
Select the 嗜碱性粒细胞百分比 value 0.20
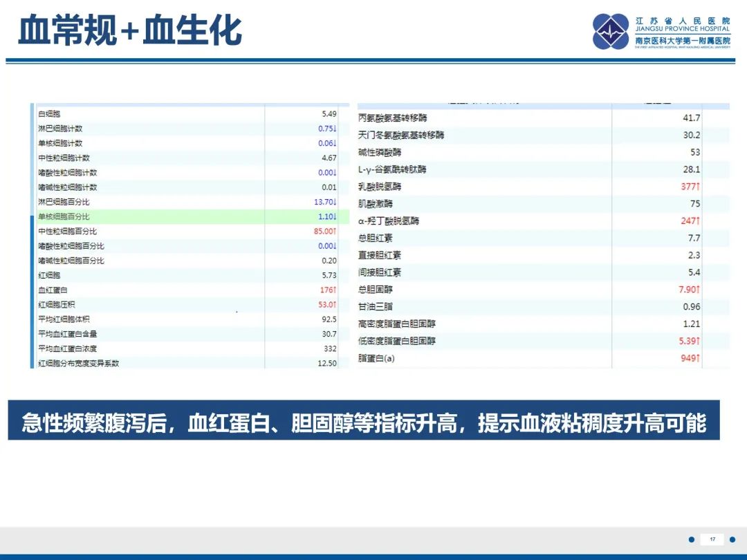point(329,261)
